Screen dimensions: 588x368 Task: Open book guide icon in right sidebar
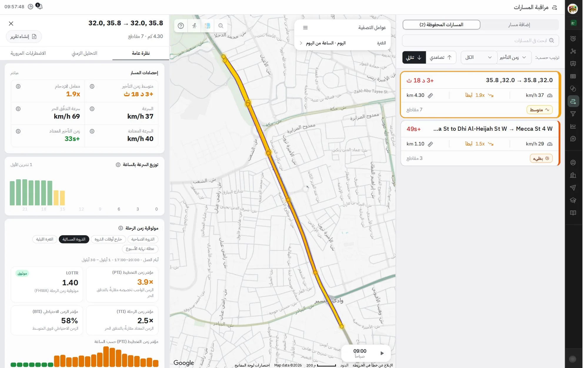click(x=573, y=213)
